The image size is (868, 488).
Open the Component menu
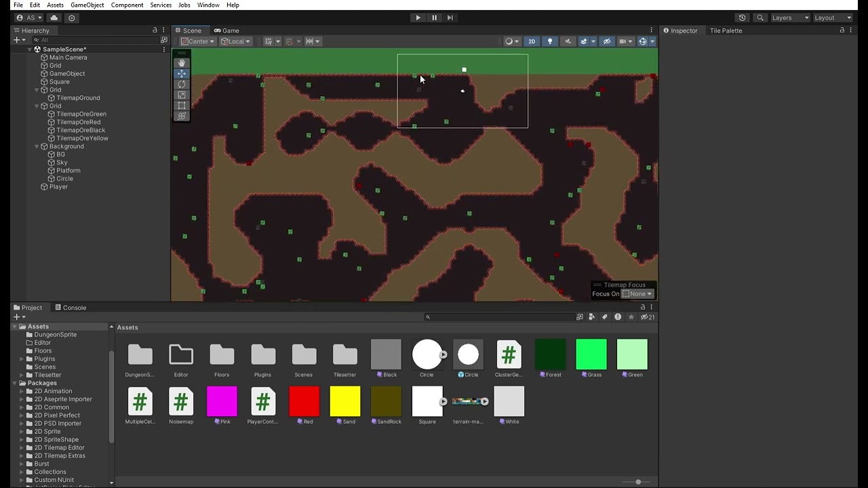127,5
